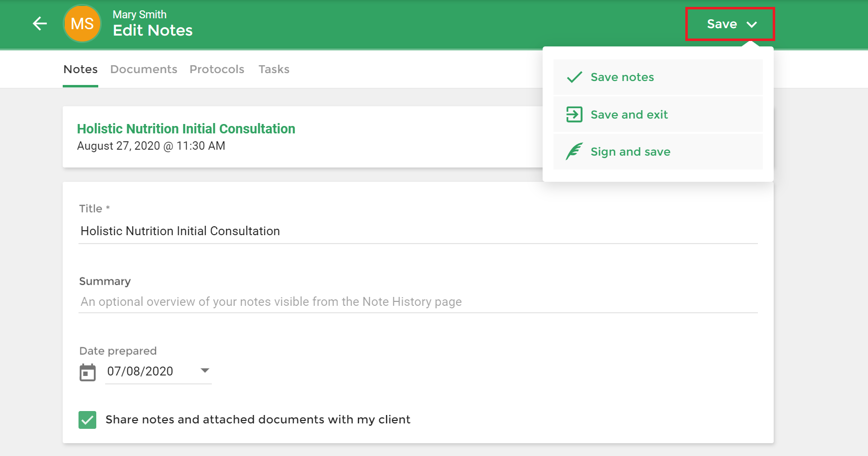Image resolution: width=868 pixels, height=456 pixels.
Task: Click the date value 07/08/2020
Action: pos(140,372)
